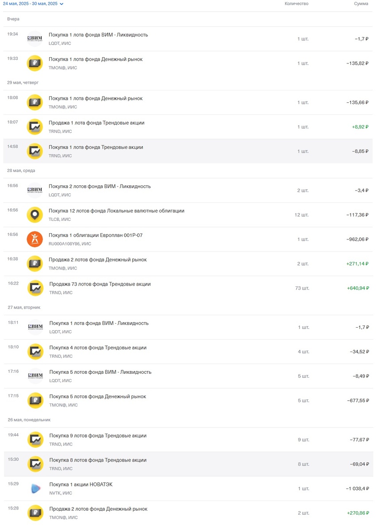Click Денежный рынок icon of the 15:28 sale
Viewport: 392px width, 532px height.
tap(35, 512)
